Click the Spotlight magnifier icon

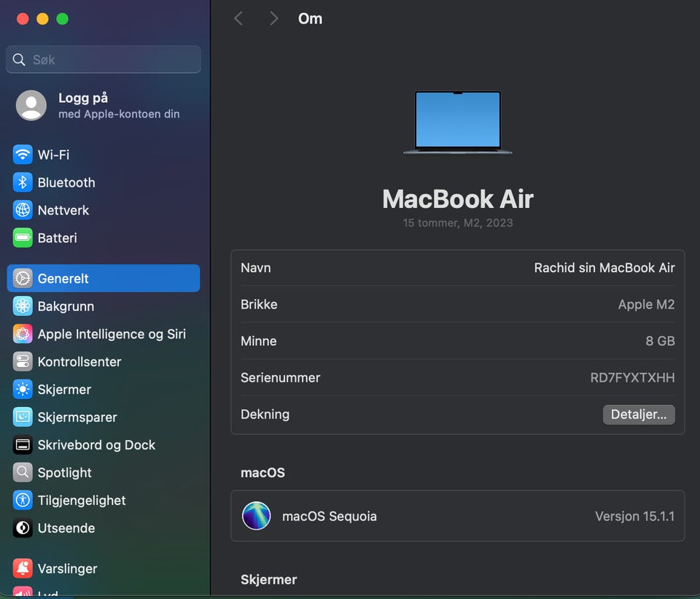click(x=23, y=473)
